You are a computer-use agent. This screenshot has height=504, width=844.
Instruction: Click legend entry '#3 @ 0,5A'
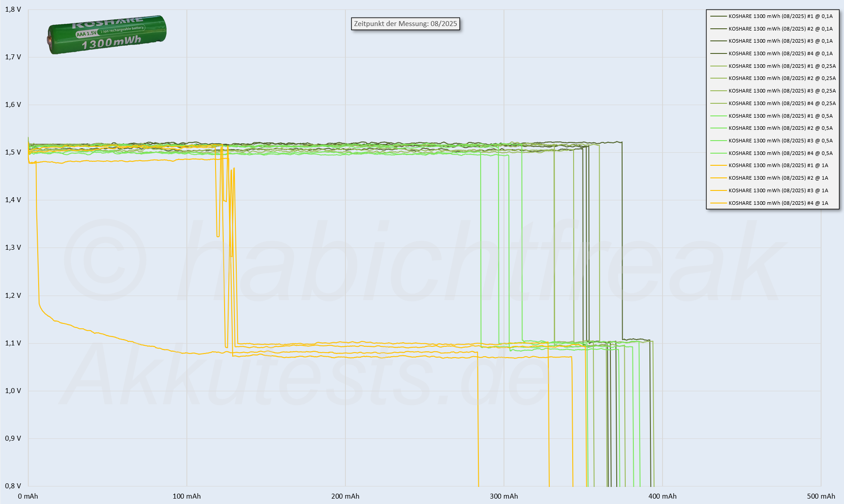pos(773,141)
